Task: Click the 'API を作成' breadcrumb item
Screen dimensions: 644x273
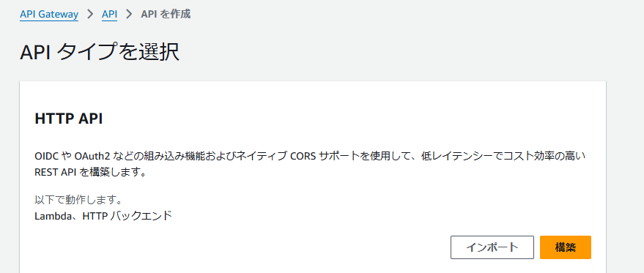Action: point(166,15)
